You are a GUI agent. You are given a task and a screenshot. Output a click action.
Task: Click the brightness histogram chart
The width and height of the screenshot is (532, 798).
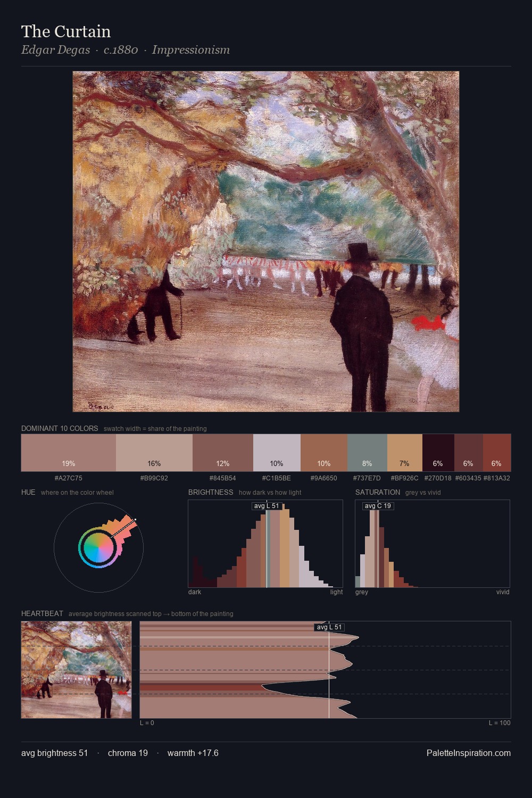coord(265,544)
